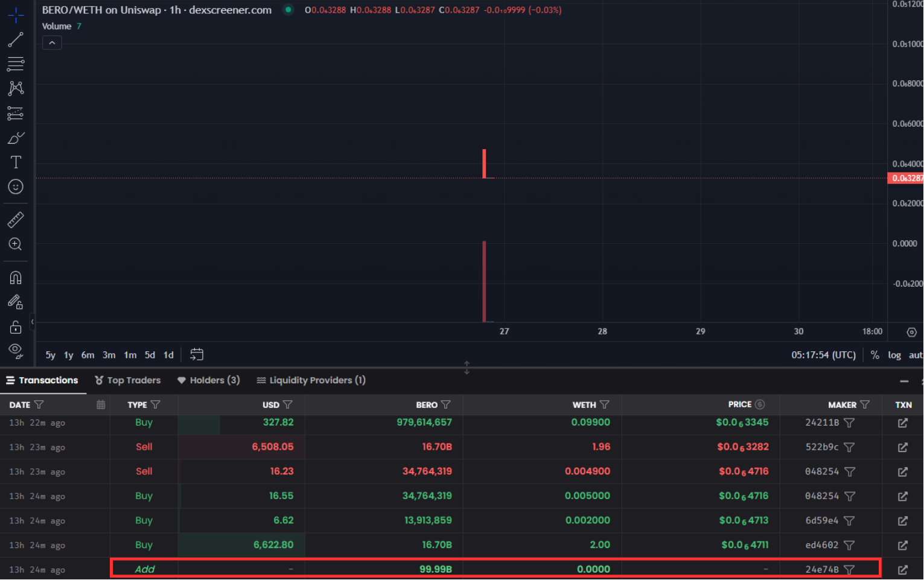
Task: Filter by maker 048254 on Sell row
Action: tap(849, 472)
